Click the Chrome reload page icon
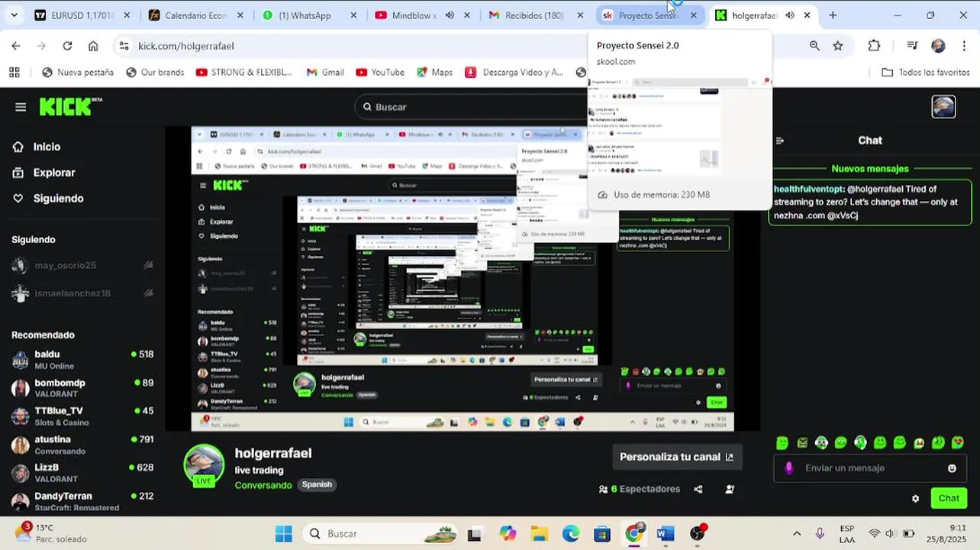Image resolution: width=980 pixels, height=550 pixels. [67, 46]
